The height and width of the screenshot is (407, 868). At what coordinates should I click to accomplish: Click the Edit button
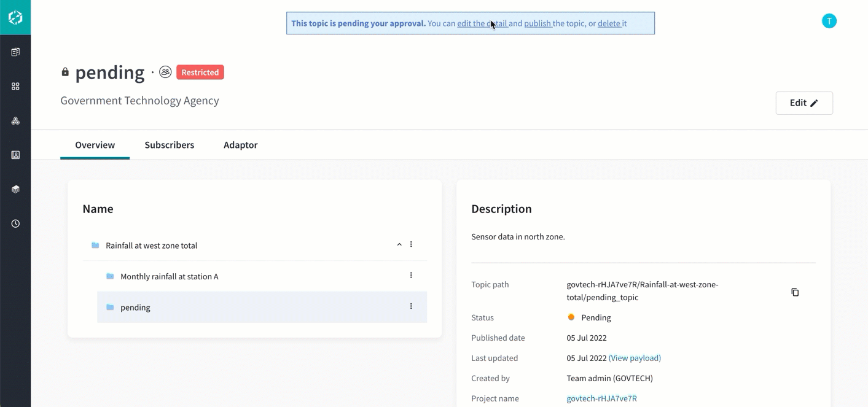(804, 103)
